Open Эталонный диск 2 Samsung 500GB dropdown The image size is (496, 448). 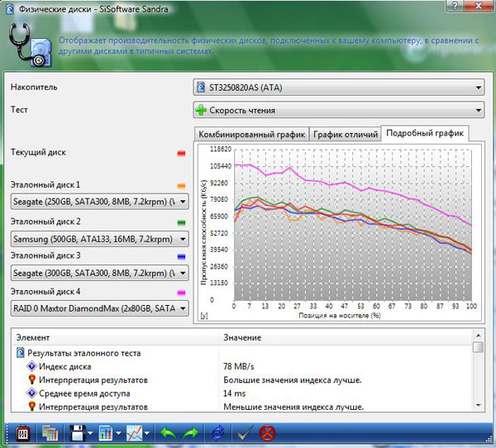point(100,239)
